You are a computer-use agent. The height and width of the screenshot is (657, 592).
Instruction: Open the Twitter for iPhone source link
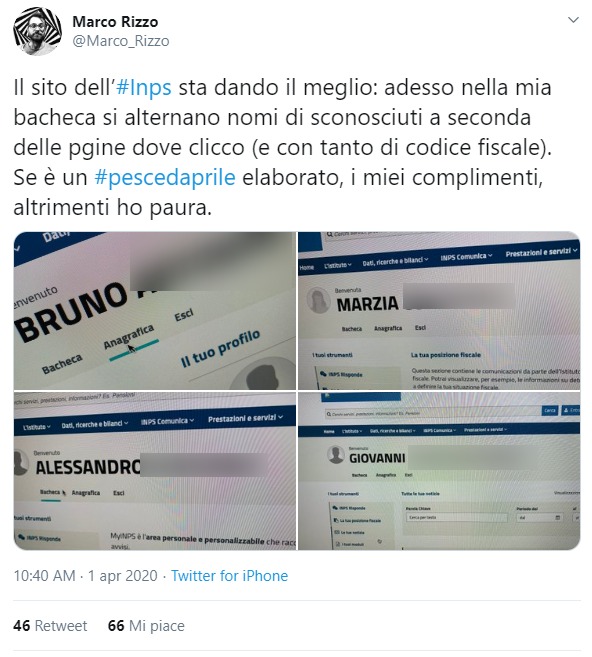click(x=230, y=576)
